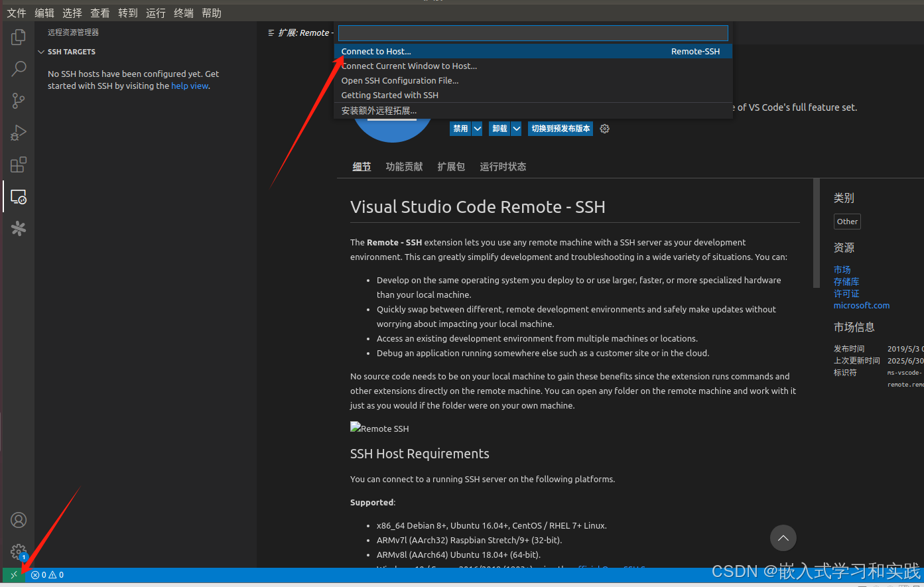Open the Extensions view icon
The width and height of the screenshot is (924, 587).
[18, 164]
